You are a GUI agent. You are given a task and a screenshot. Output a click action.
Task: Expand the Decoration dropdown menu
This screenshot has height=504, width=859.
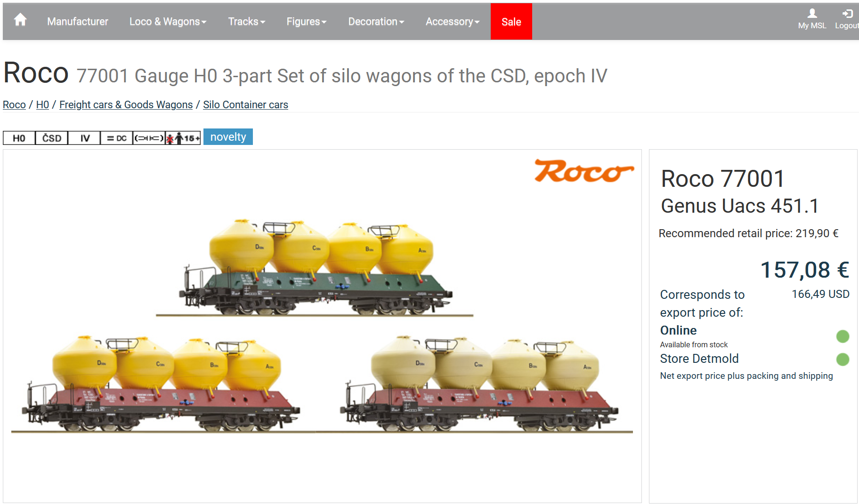376,22
